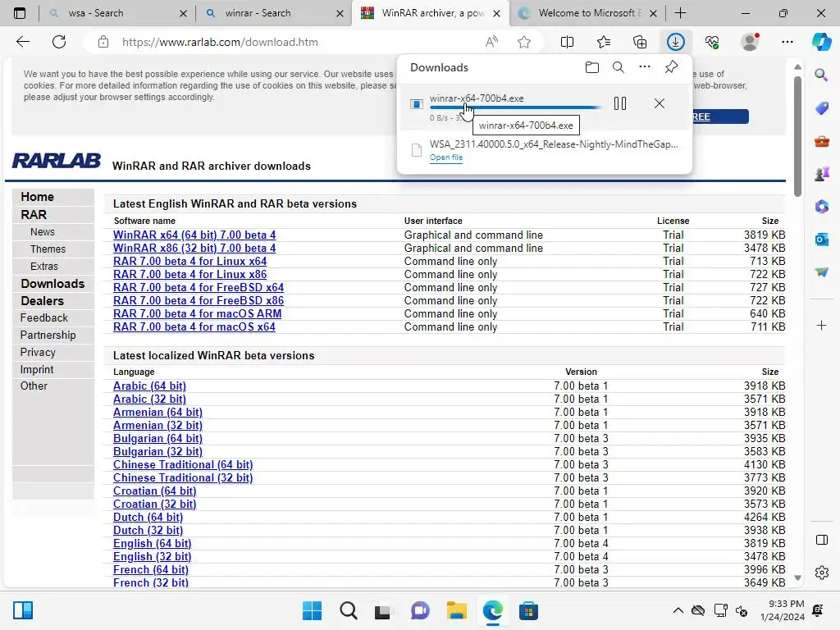Add page to favorites star icon
Viewport: 840px width, 630px height.
(x=524, y=42)
